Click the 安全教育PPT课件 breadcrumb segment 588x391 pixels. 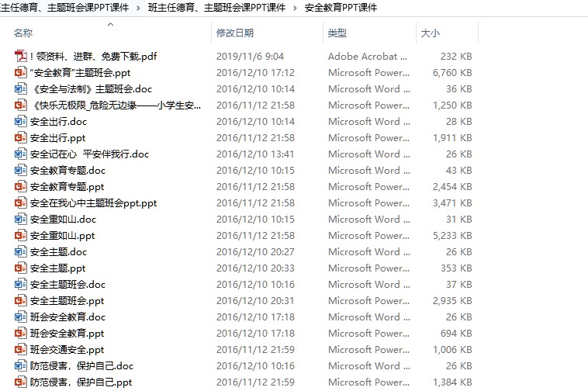[341, 8]
